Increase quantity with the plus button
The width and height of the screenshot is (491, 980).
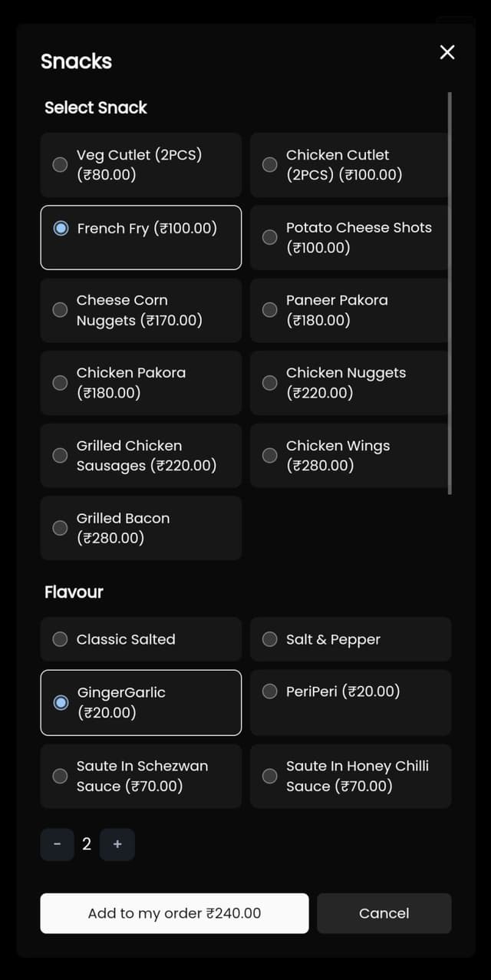pos(117,844)
